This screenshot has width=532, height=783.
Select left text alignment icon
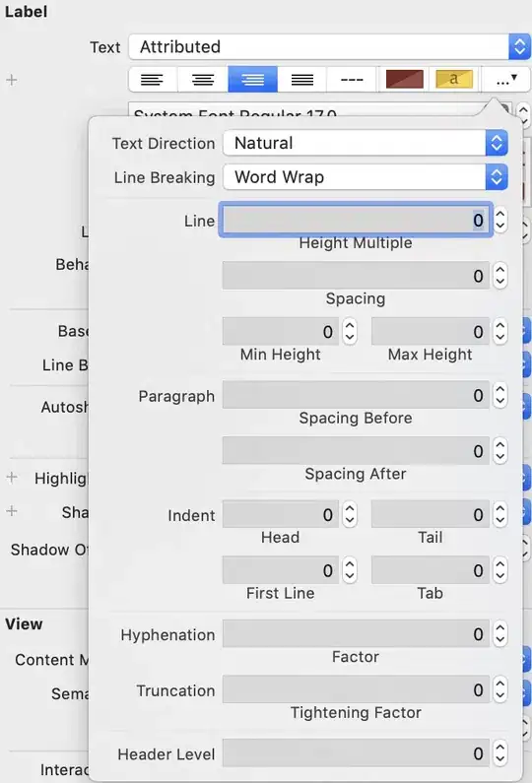pyautogui.click(x=153, y=80)
